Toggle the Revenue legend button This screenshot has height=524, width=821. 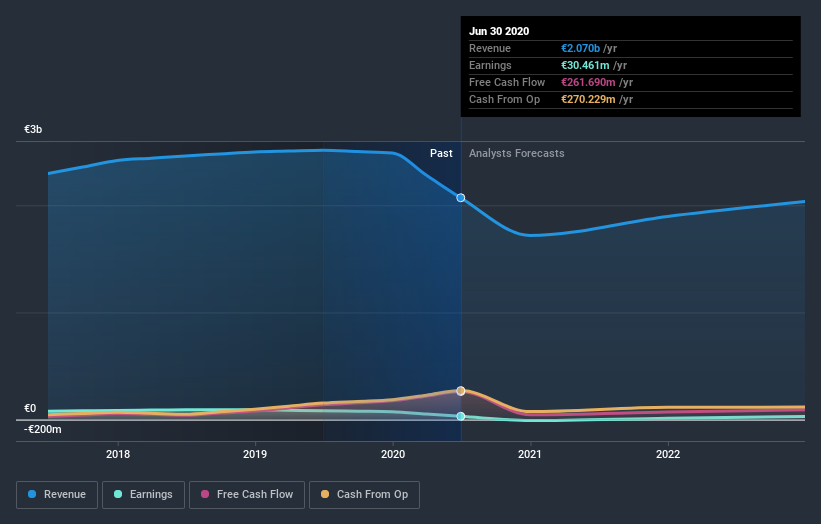point(57,495)
